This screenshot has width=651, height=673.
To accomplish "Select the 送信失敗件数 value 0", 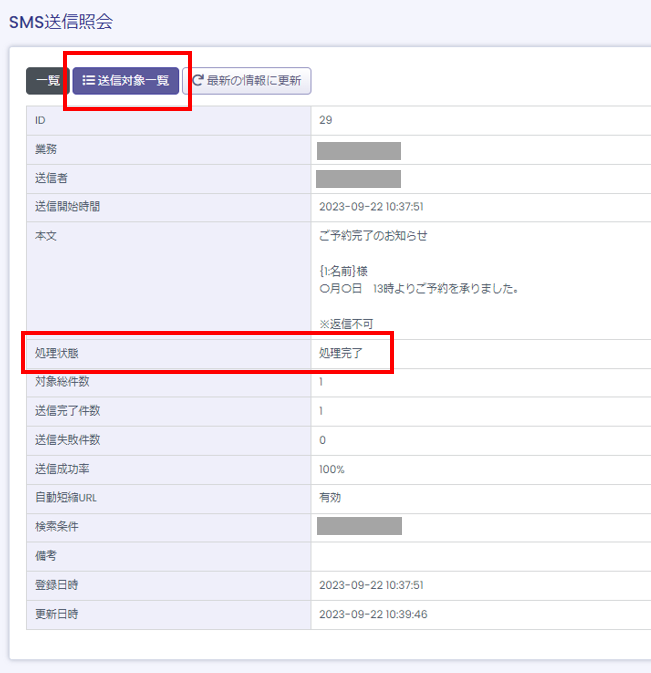I will coord(323,440).
